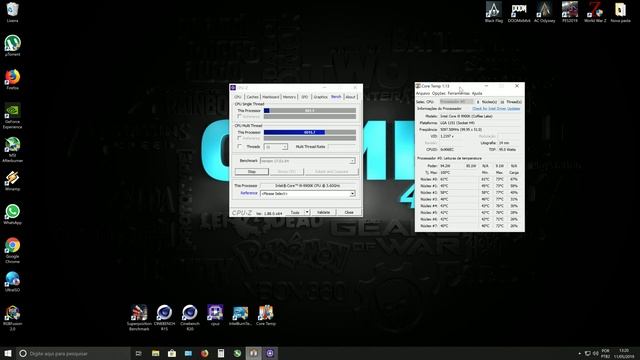Open the World War Z game shortcut
640x360 pixels.
point(595,12)
